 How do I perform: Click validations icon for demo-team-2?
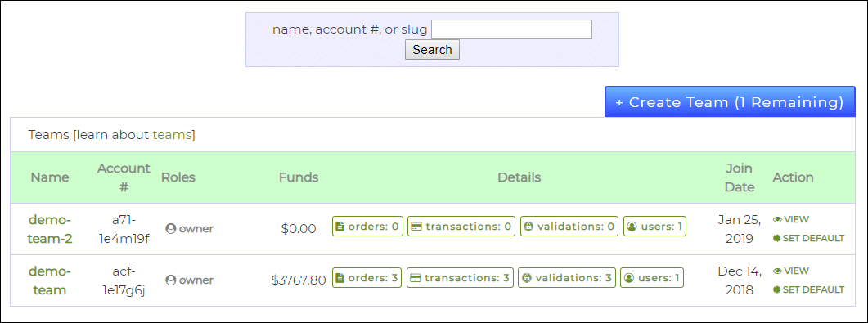[528, 227]
